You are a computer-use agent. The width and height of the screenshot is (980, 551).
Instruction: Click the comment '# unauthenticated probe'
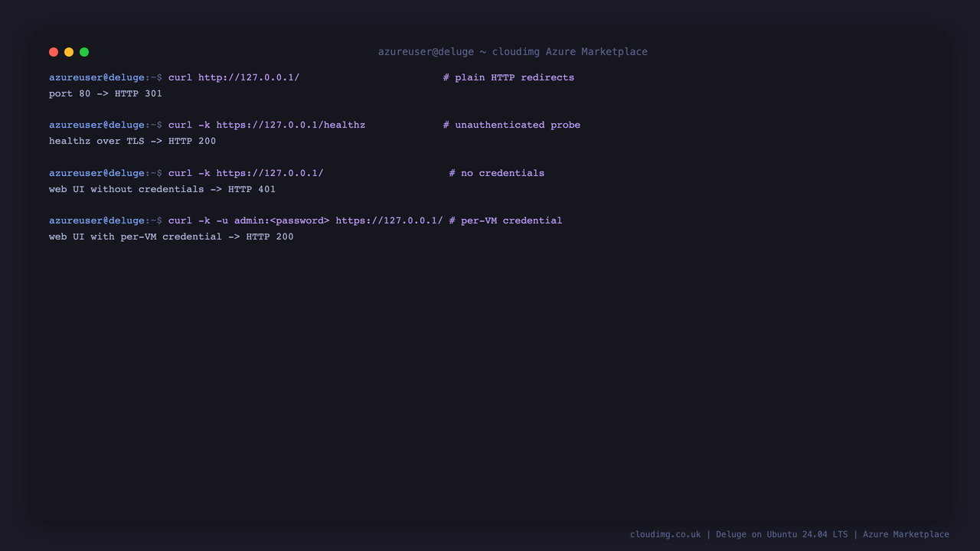coord(511,125)
